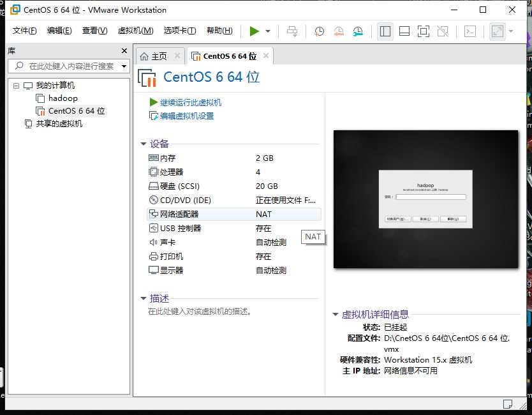The width and height of the screenshot is (532, 415).
Task: Click the USB 控制器 device row
Action: (x=234, y=228)
